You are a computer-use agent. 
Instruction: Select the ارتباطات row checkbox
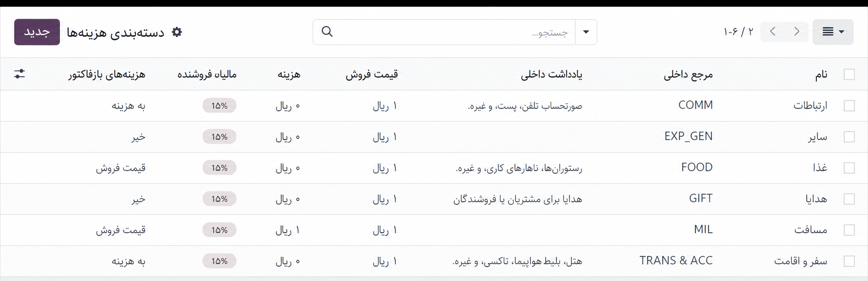(849, 106)
